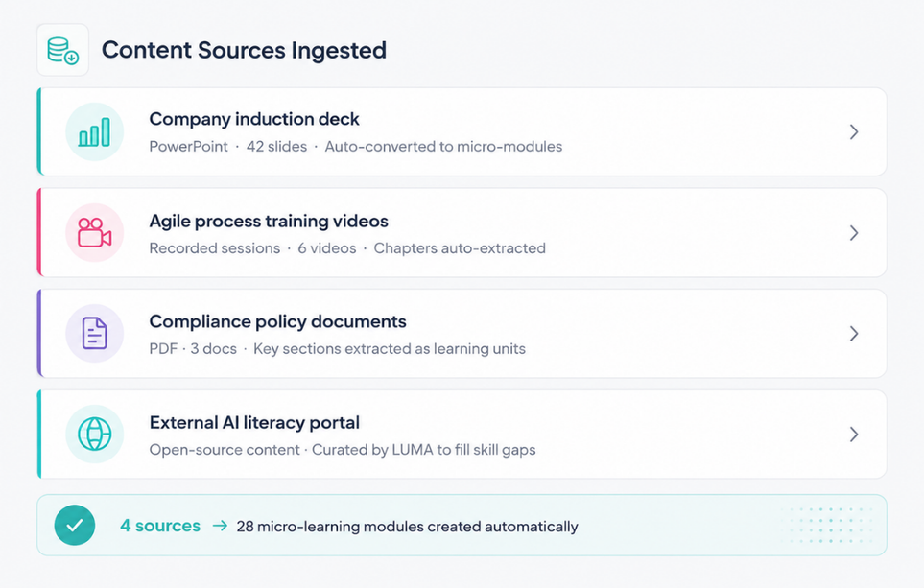
Task: Expand the Company induction deck chevron
Action: point(854,132)
